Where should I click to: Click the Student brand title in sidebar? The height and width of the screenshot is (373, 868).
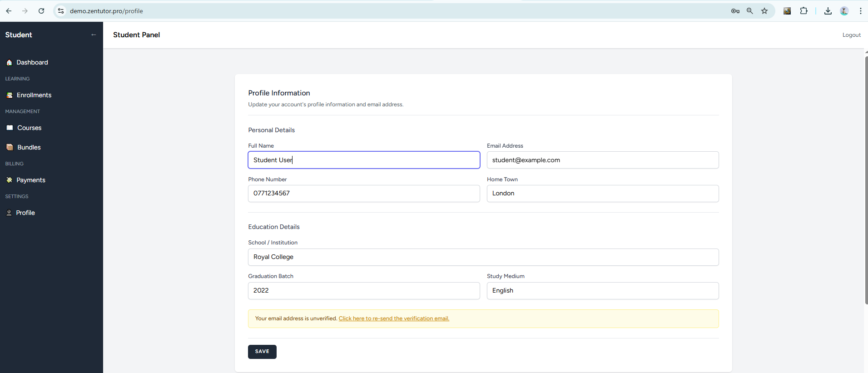pyautogui.click(x=19, y=35)
